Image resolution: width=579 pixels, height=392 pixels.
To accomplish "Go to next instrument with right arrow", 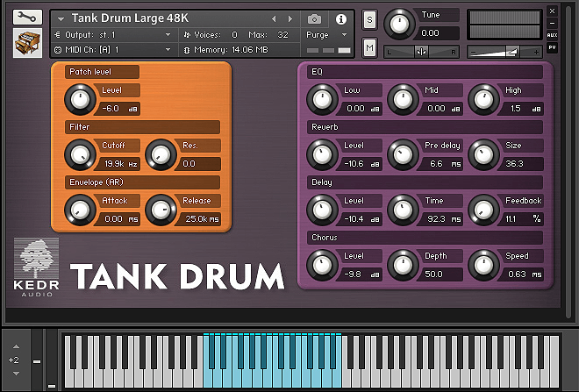I will 290,18.
